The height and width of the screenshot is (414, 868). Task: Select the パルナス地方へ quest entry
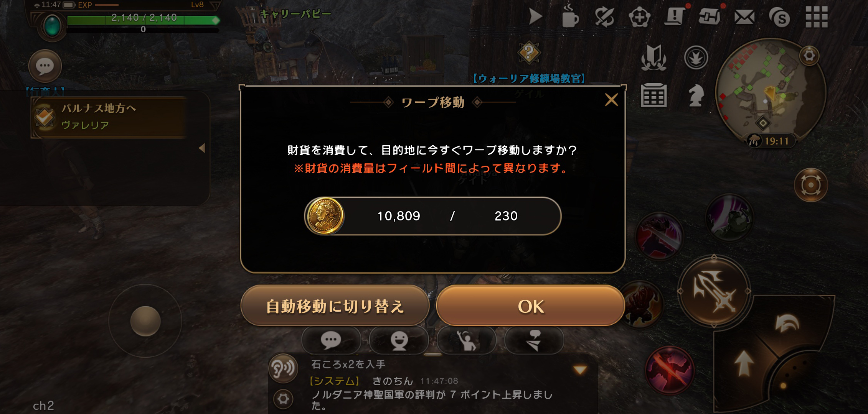[x=109, y=117]
